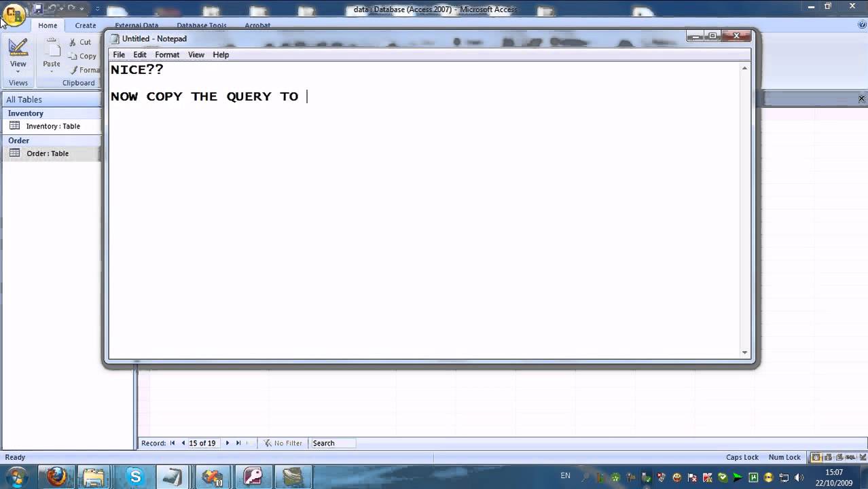Click the Notepad title bar document icon
This screenshot has height=489, width=868.
point(115,39)
